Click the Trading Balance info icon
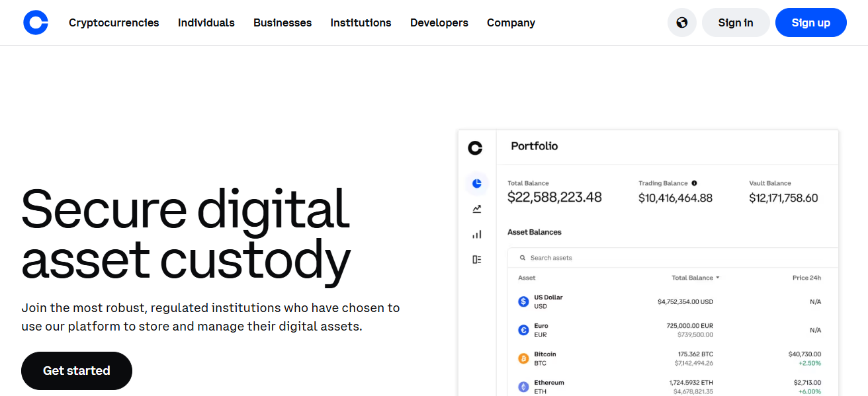Viewport: 868px width, 396px height. coord(693,183)
